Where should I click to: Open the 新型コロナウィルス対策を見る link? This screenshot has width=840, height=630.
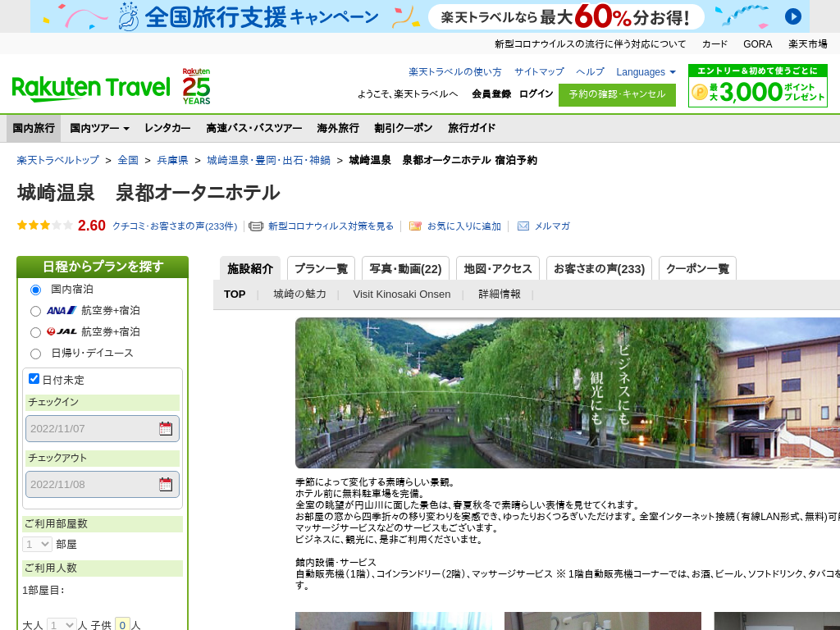click(331, 226)
